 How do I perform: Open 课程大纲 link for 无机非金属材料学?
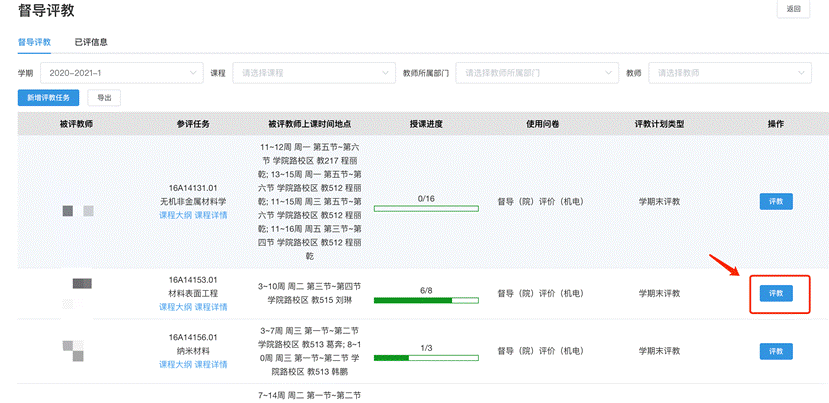coord(176,215)
